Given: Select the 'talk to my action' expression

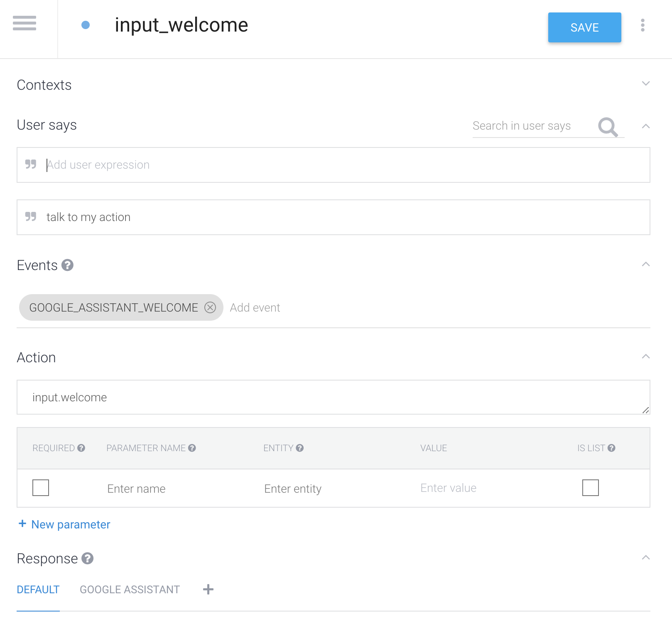Looking at the screenshot, I should coord(334,217).
